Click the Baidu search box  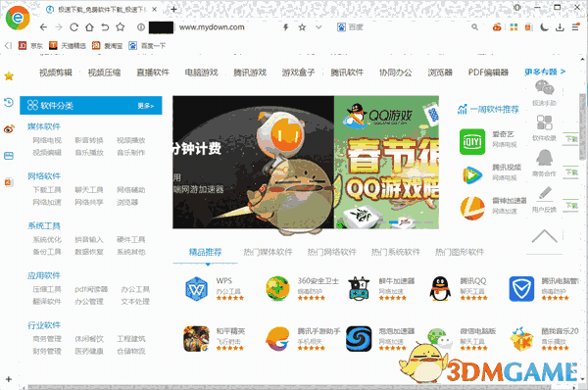[405, 27]
